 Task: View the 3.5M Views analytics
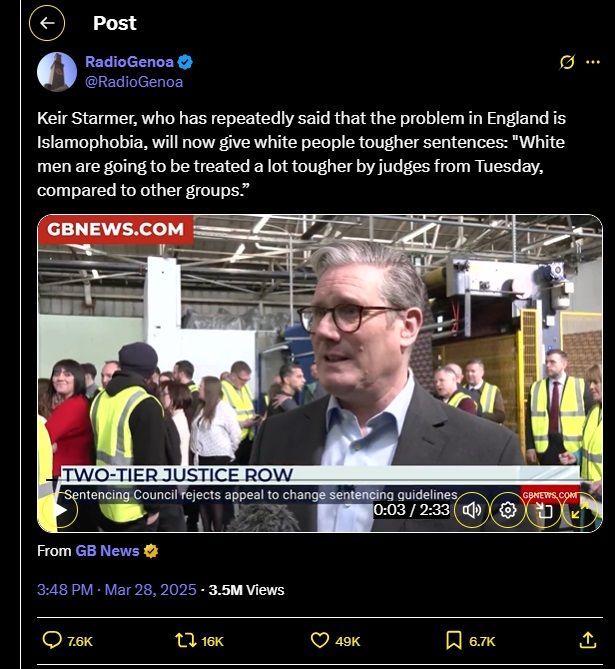[x=246, y=590]
